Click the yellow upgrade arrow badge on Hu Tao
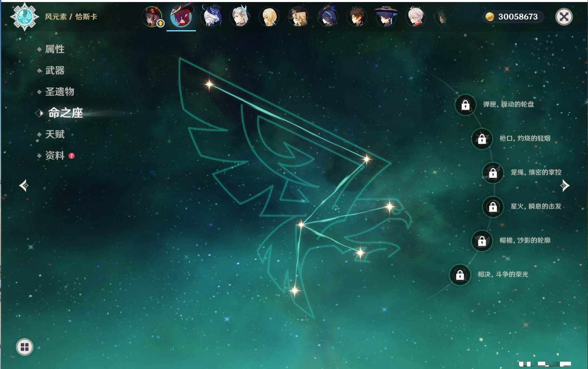Viewport: 588px width, 369px height. click(160, 24)
